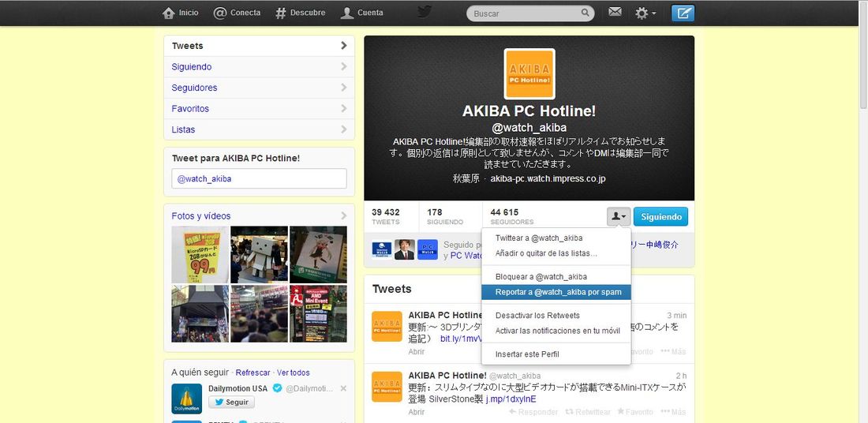
Task: Open Favoritos in sidebar
Action: (259, 109)
